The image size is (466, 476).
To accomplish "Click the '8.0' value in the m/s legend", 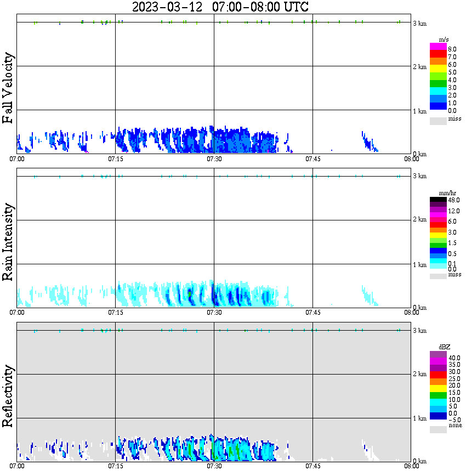I will (452, 49).
